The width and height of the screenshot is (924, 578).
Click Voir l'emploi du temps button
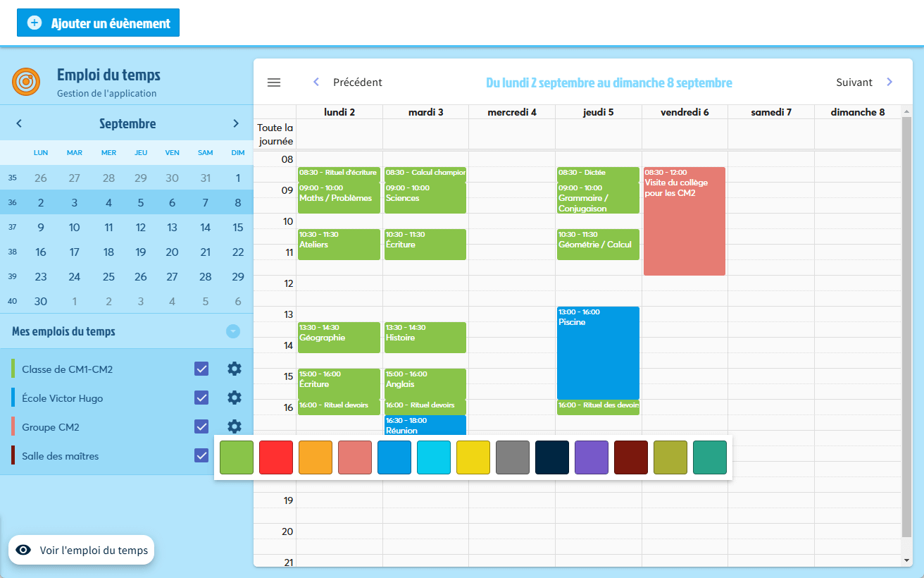tap(82, 550)
